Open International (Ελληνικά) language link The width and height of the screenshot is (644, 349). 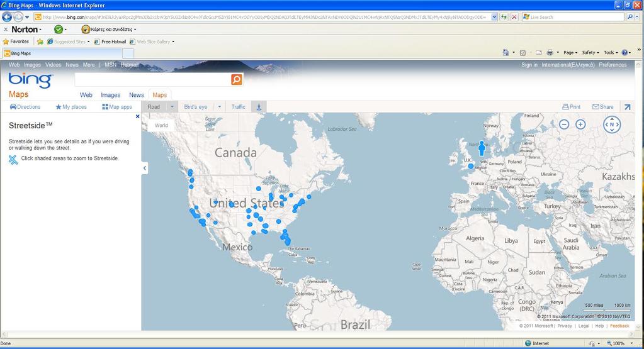(568, 65)
